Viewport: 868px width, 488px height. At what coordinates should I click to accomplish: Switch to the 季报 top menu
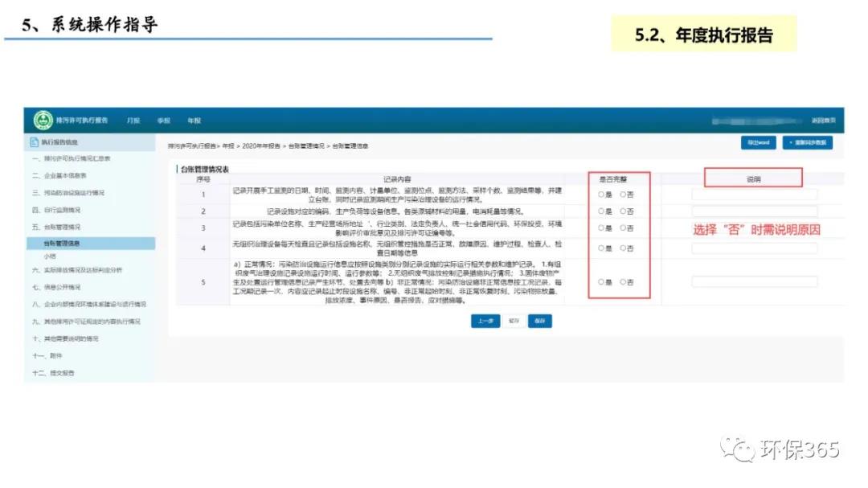click(x=164, y=121)
